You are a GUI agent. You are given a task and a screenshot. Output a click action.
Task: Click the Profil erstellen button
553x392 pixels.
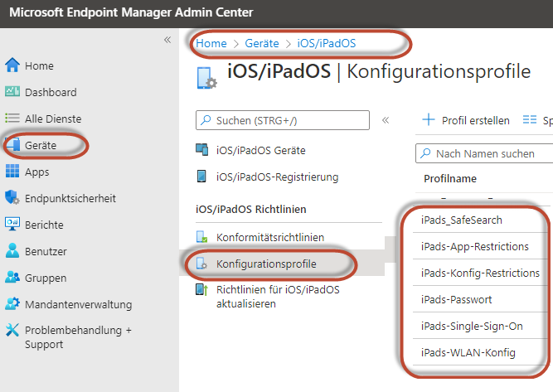[x=466, y=120]
